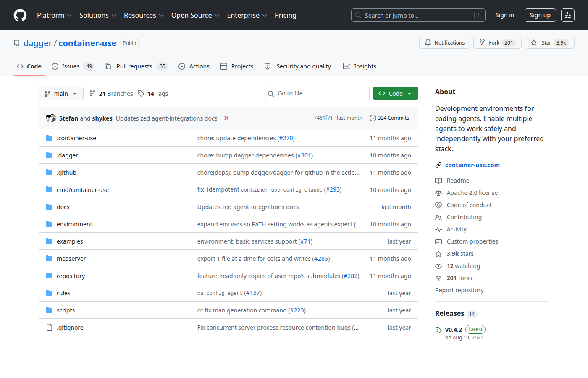Viewport: 588px width, 378px height.
Task: Click the license scale icon
Action: [438, 193]
